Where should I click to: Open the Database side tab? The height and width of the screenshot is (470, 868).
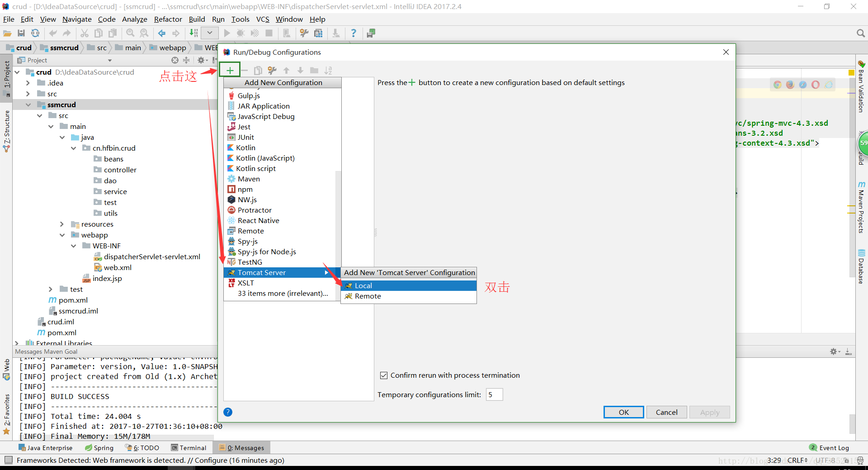tap(861, 266)
